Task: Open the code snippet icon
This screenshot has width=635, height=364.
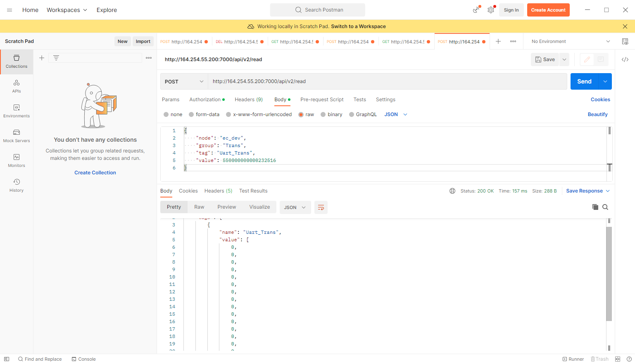Action: [625, 59]
